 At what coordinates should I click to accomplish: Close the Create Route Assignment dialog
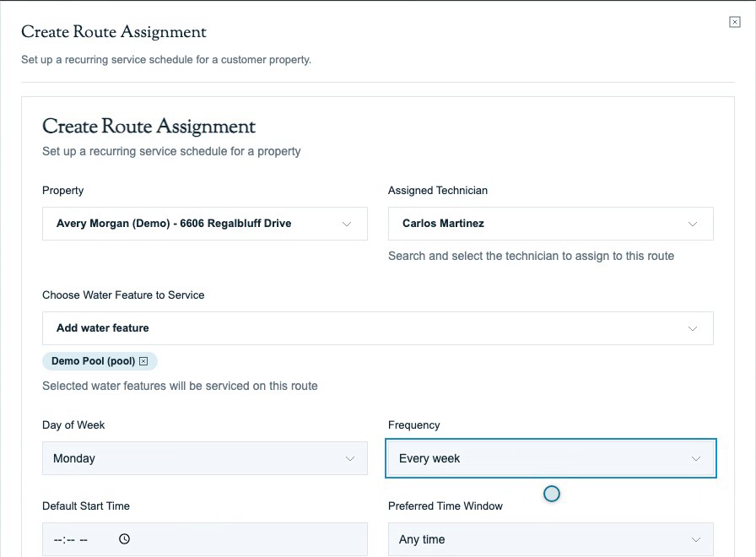pyautogui.click(x=734, y=22)
